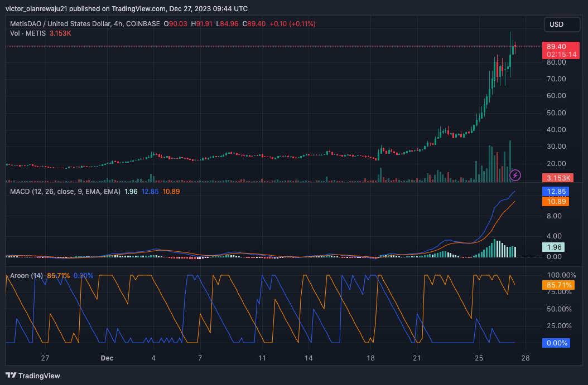Click the 50.00 price axis label

(556, 113)
